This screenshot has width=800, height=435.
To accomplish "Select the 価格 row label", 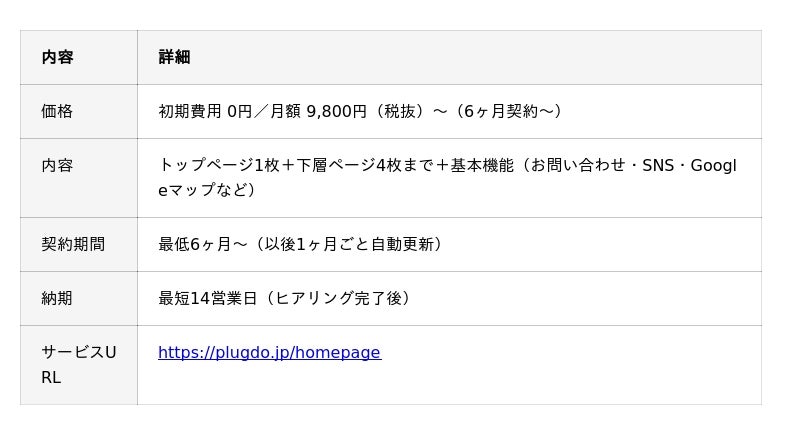I will click(x=57, y=111).
